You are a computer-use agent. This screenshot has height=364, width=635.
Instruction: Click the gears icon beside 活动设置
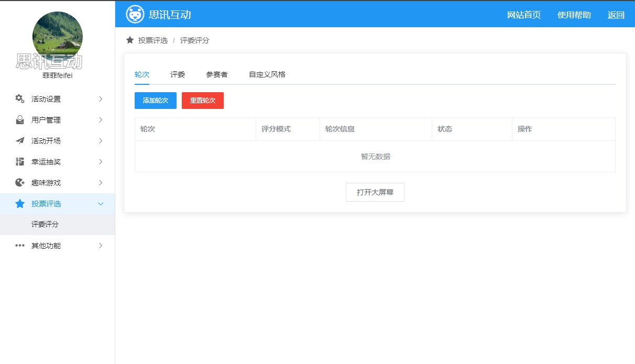pos(20,99)
